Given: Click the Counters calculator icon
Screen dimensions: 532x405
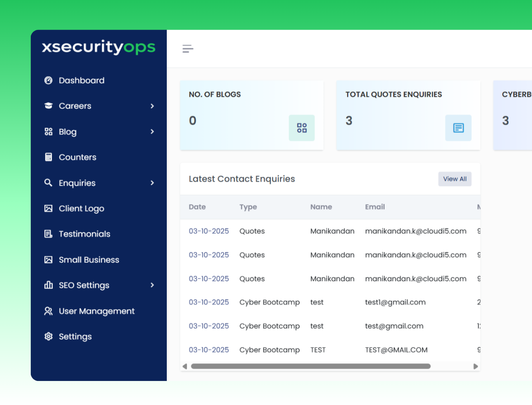Looking at the screenshot, I should coord(49,157).
